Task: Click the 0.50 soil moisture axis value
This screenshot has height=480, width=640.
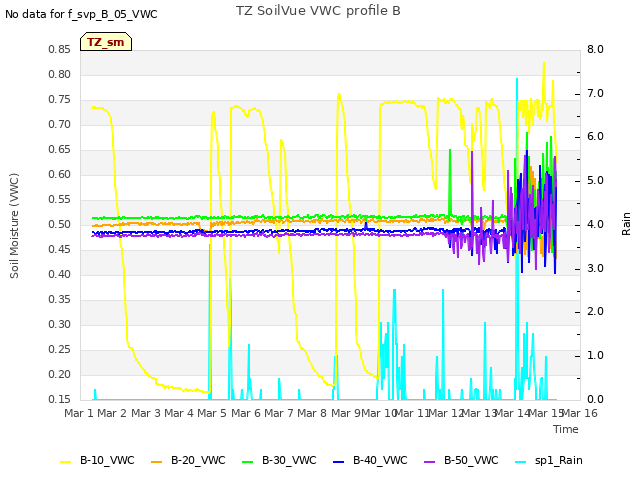Action: pyautogui.click(x=60, y=224)
